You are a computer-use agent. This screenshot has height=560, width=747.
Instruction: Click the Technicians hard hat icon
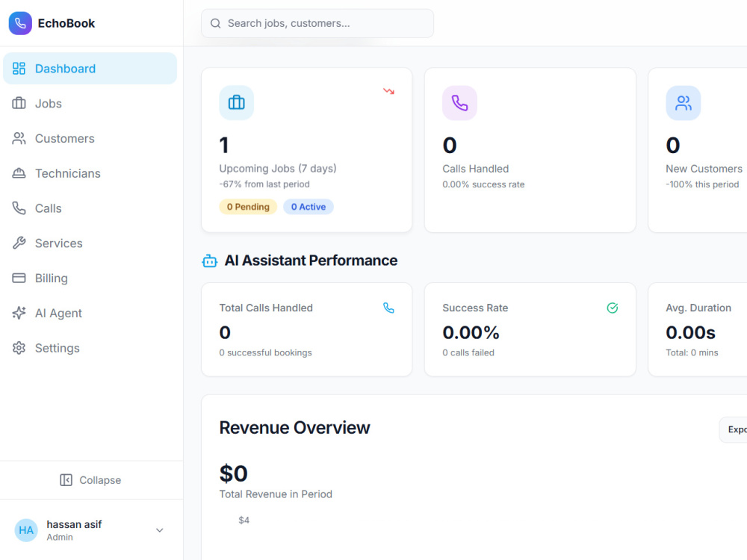[19, 173]
